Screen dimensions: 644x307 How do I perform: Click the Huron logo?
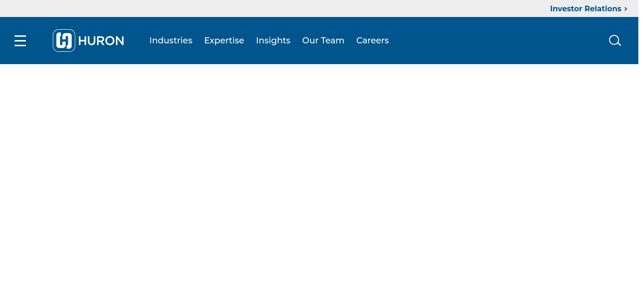[x=88, y=41]
